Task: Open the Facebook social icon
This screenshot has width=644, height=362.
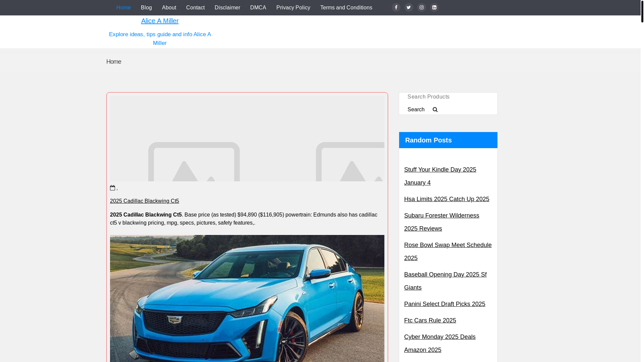Action: tap(396, 7)
